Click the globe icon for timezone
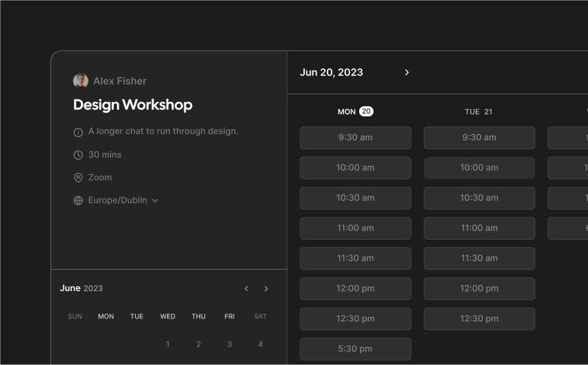588x365 pixels. [78, 201]
